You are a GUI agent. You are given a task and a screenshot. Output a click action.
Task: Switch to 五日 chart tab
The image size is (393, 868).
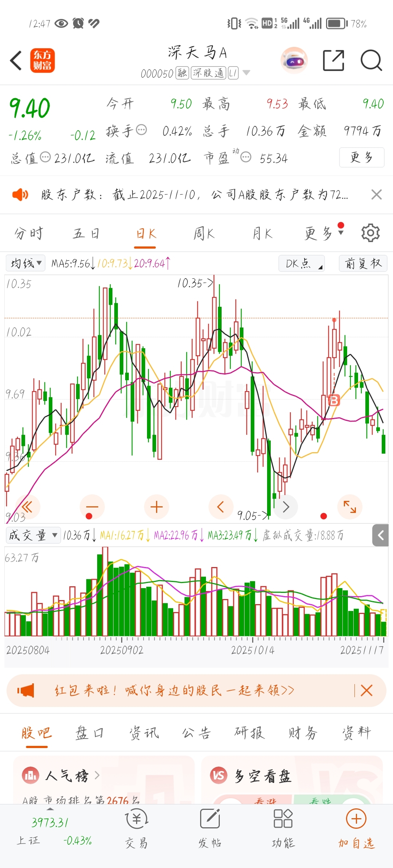[x=87, y=233]
